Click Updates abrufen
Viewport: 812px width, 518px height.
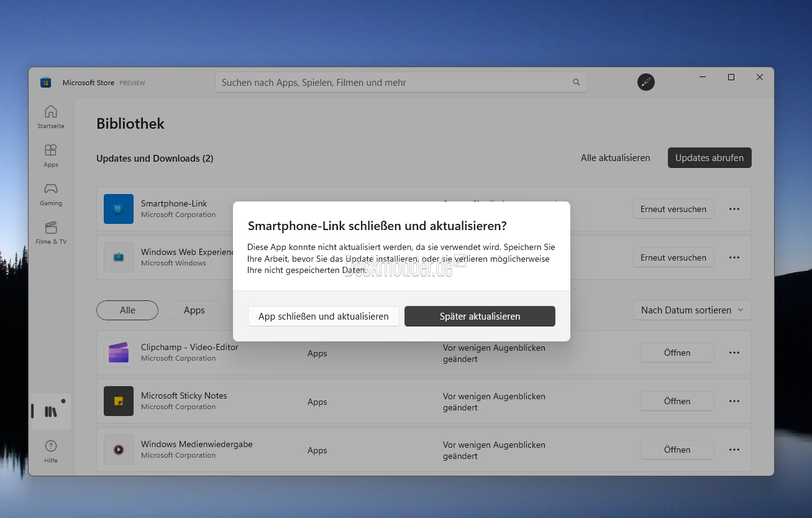(709, 158)
